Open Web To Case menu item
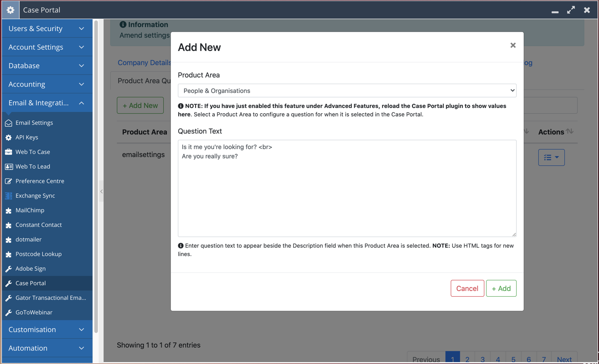Screen dimensions: 599x364 pos(47,152)
